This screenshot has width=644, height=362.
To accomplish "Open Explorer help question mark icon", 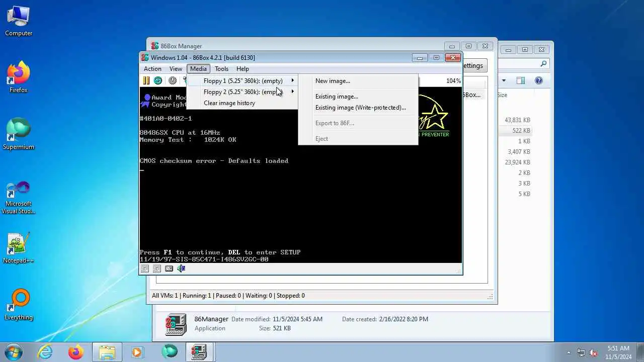I will (x=539, y=80).
